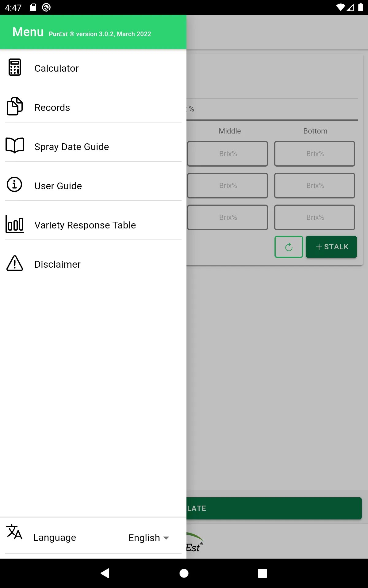Click the Language label
Screen dimensions: 368x588
[x=55, y=537]
